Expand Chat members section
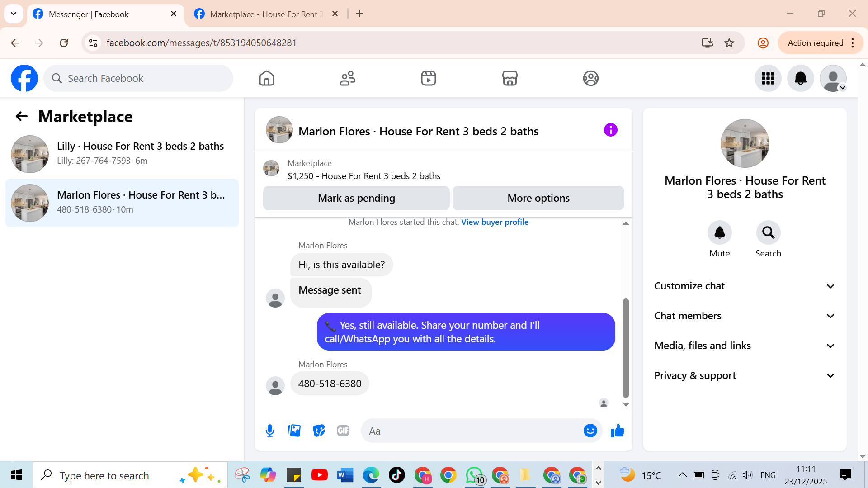This screenshot has height=488, width=868. (x=745, y=316)
